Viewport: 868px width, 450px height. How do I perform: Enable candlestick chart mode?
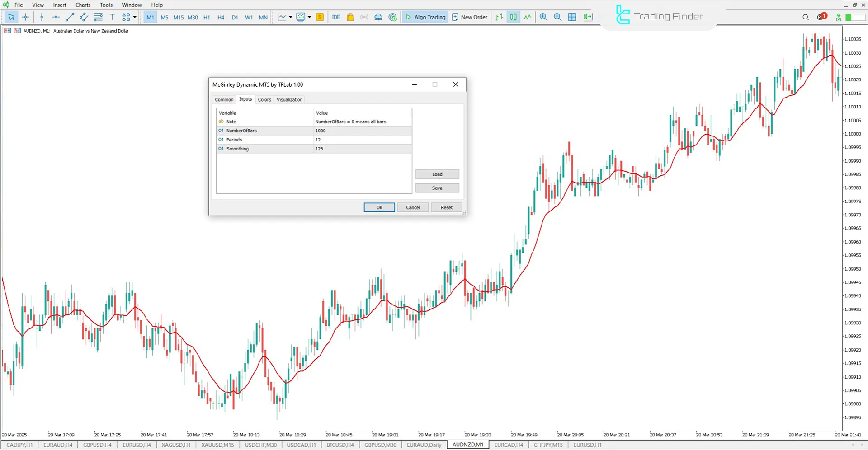click(513, 17)
